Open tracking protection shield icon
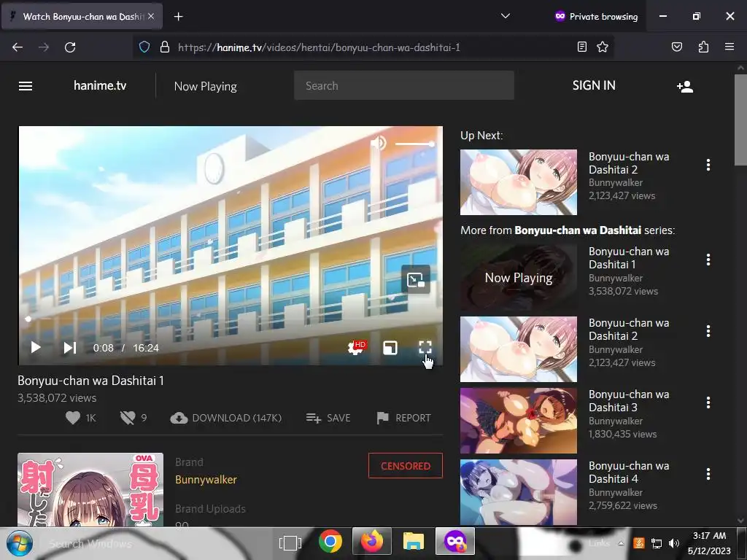747x560 pixels. [144, 47]
